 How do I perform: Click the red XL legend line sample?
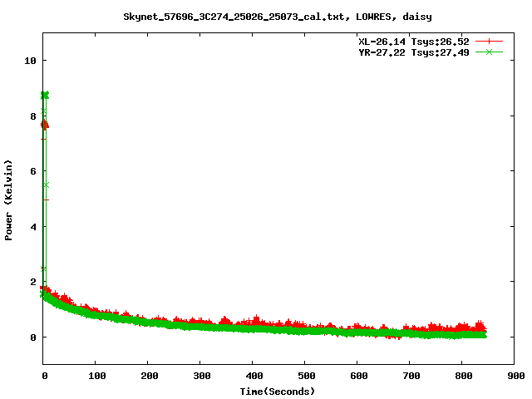click(x=489, y=42)
